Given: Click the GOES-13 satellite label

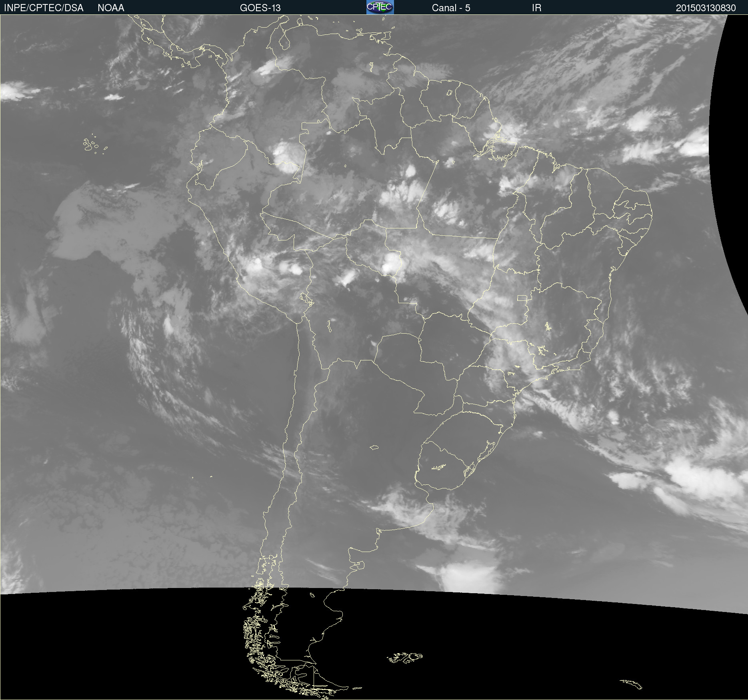Looking at the screenshot, I should (260, 8).
